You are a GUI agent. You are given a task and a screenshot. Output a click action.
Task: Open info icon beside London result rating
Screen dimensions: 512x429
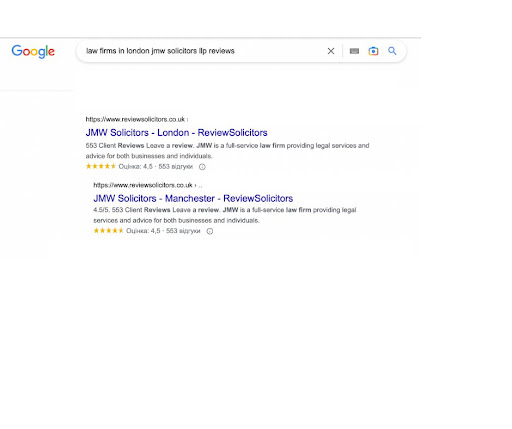point(202,167)
